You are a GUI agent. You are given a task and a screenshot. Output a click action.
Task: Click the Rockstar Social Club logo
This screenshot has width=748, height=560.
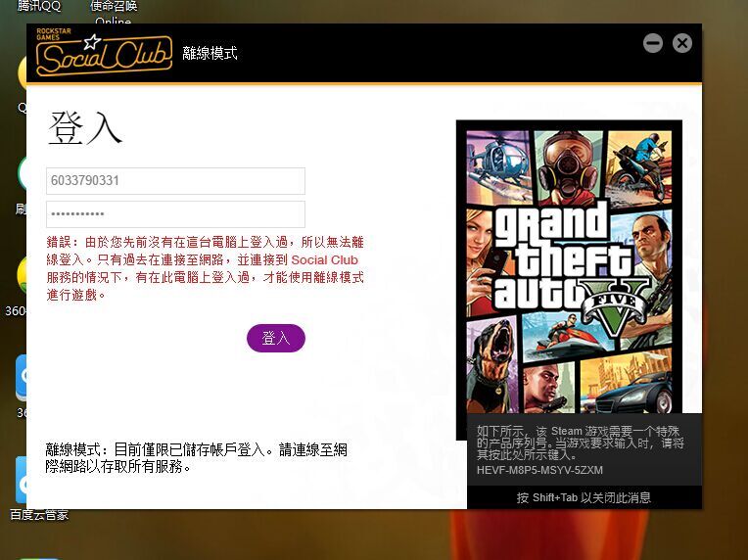coord(104,52)
